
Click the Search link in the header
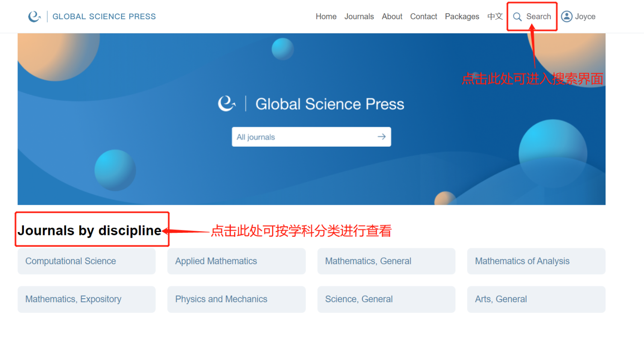click(x=538, y=17)
